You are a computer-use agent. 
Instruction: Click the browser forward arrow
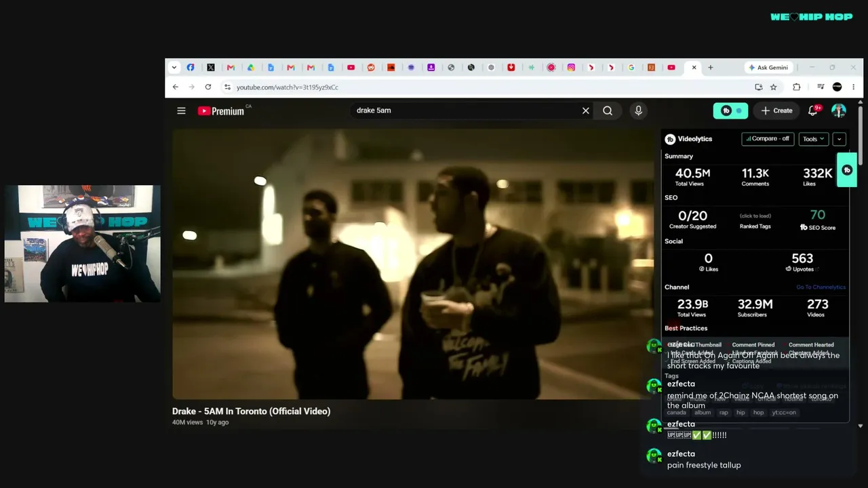tap(191, 87)
